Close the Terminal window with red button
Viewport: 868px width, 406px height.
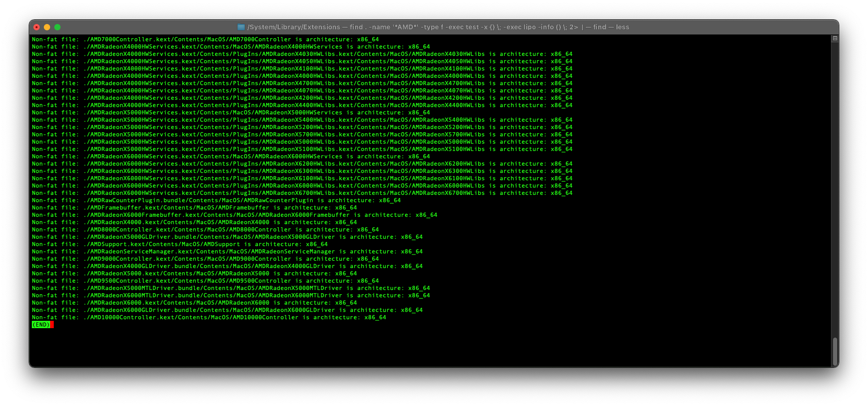coord(37,27)
